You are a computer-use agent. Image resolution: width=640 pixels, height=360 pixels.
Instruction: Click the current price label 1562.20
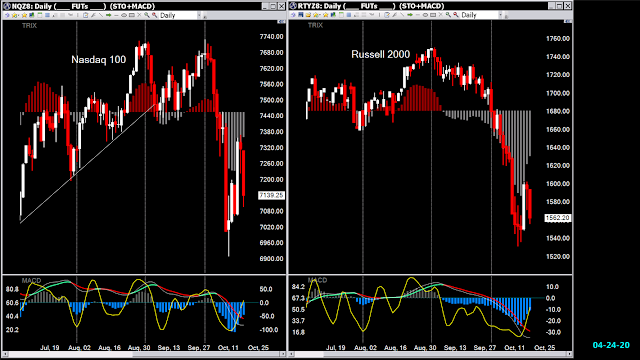click(558, 218)
